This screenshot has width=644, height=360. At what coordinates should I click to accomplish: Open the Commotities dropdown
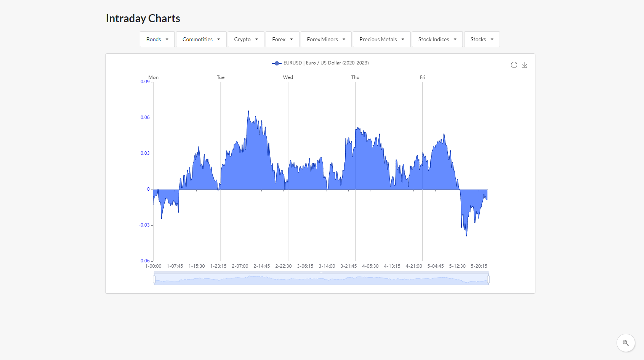coord(201,39)
